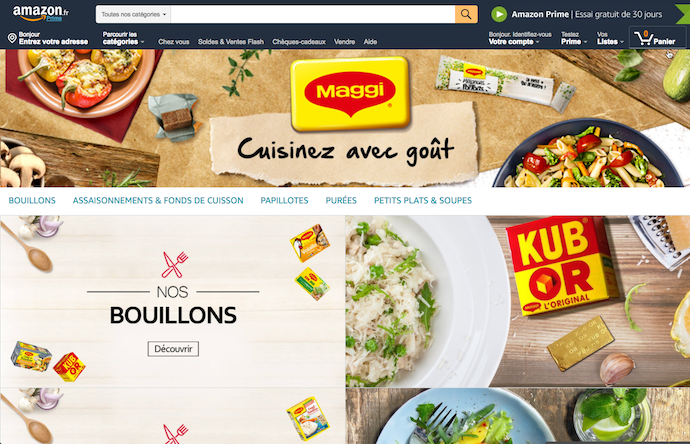Viewport: 690px width, 444px height.
Task: Open the PURÉES tab
Action: coord(341,201)
